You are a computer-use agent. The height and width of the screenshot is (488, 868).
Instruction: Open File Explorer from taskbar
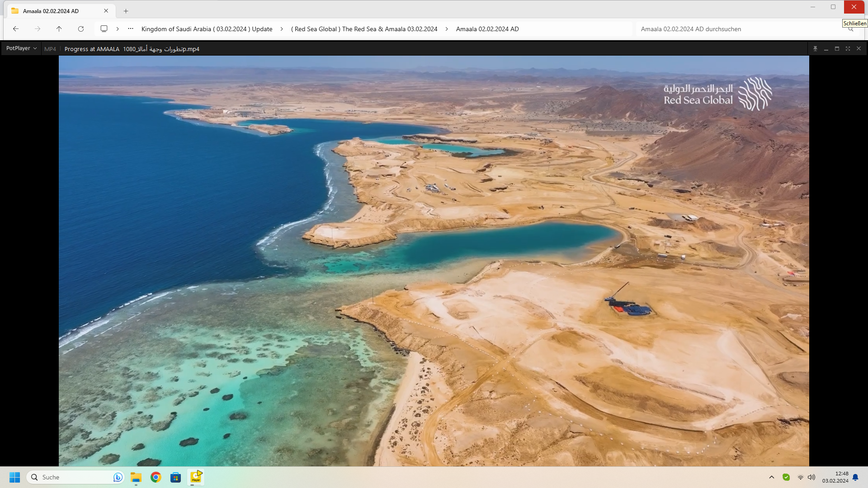[x=136, y=477]
